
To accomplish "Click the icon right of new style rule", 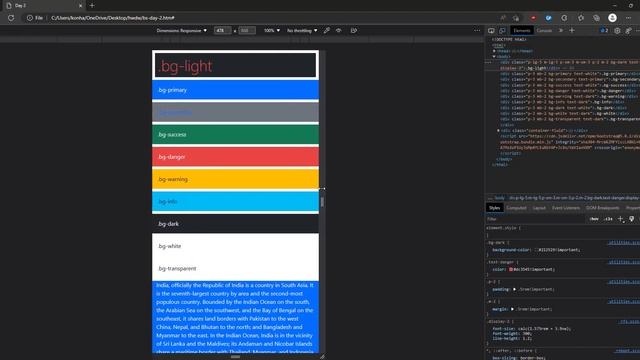I will [632, 219].
